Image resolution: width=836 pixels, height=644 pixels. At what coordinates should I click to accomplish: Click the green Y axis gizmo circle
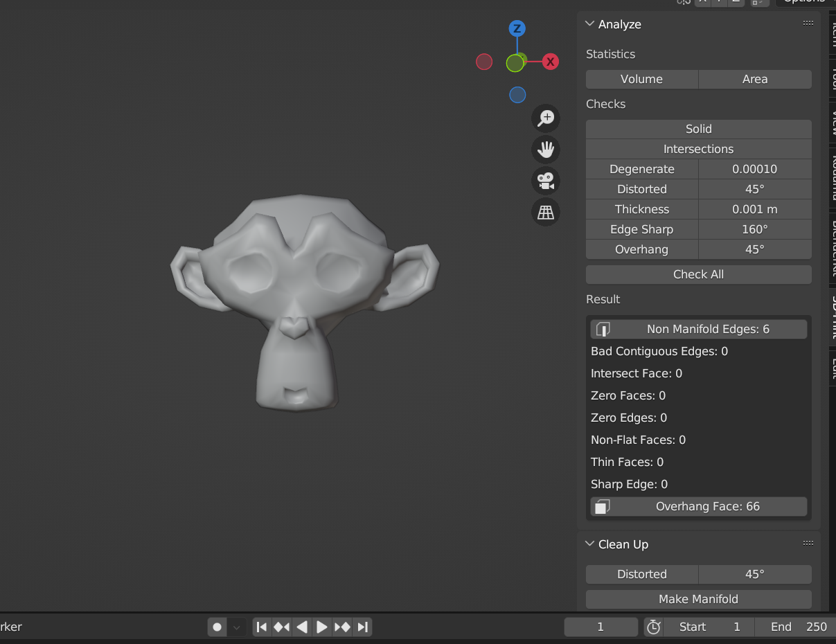pos(515,63)
